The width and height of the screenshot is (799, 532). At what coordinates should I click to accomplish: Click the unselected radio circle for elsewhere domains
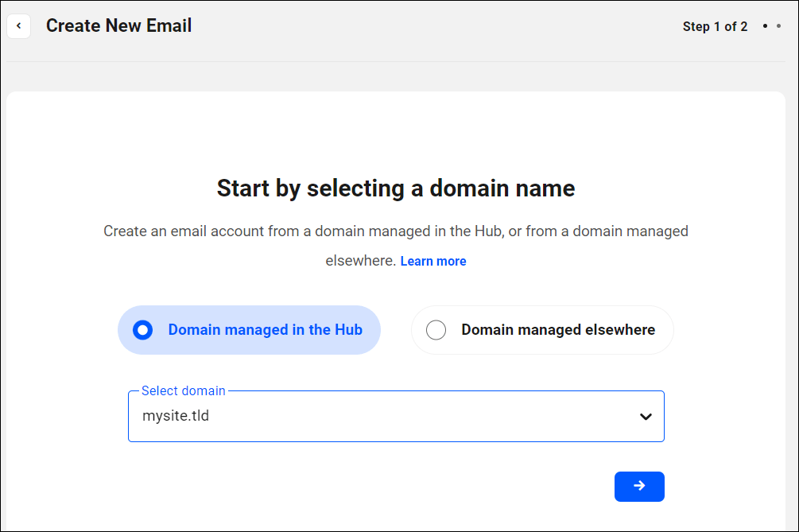coord(436,329)
